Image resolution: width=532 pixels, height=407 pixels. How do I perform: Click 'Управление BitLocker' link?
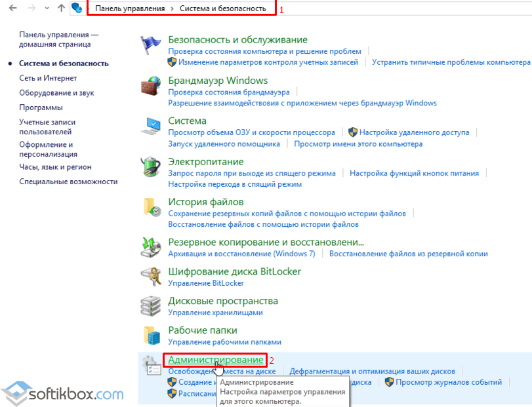coord(206,283)
